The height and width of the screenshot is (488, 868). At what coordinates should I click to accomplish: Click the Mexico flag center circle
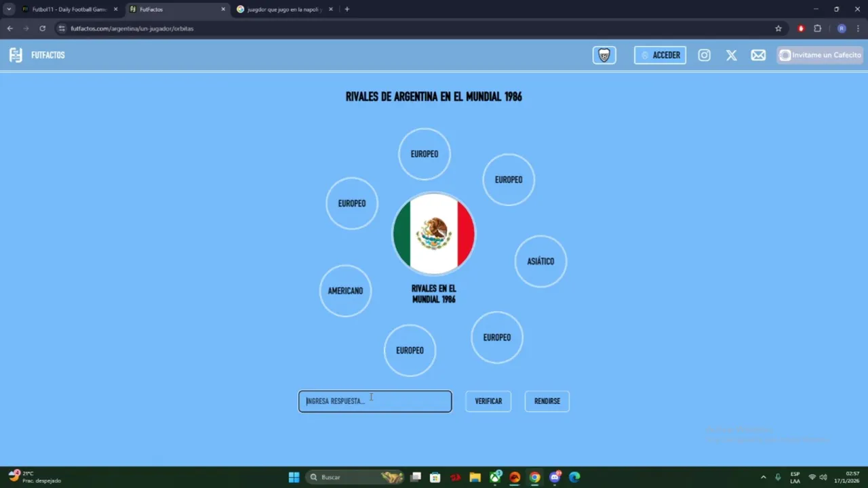(434, 234)
